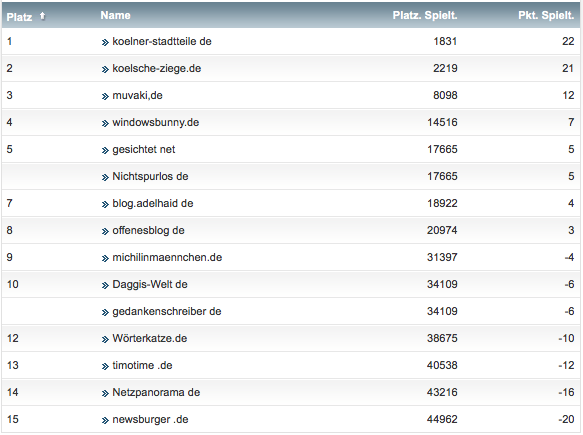Select the placement value 8098

pos(445,96)
